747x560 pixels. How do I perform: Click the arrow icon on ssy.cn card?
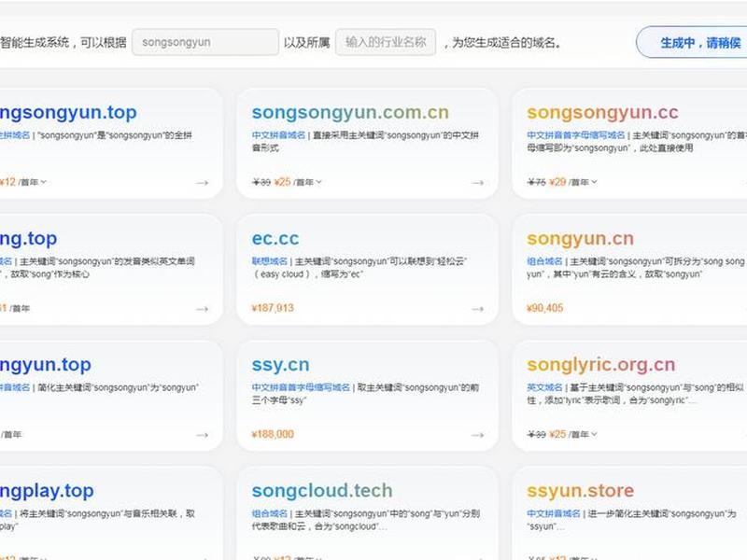477,435
